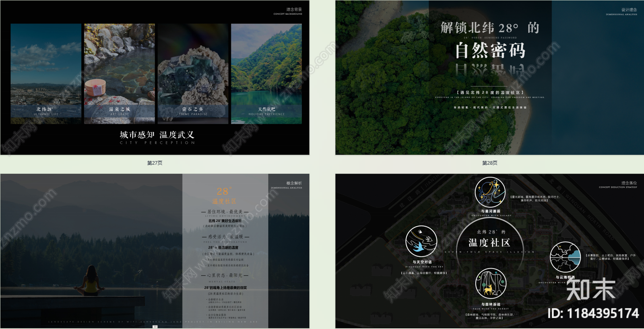The height and width of the screenshot is (329, 644).
Task: Click the ID: 1184395174 text
Action: (593, 313)
